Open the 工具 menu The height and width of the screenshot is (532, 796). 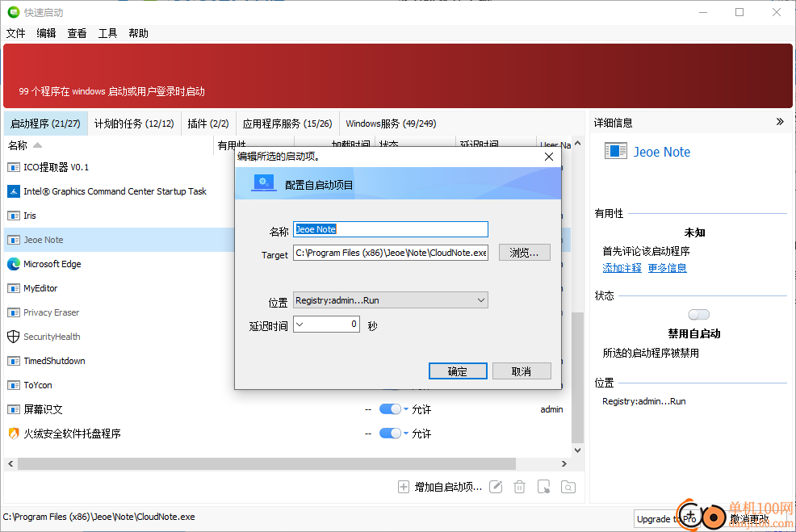[x=107, y=34]
